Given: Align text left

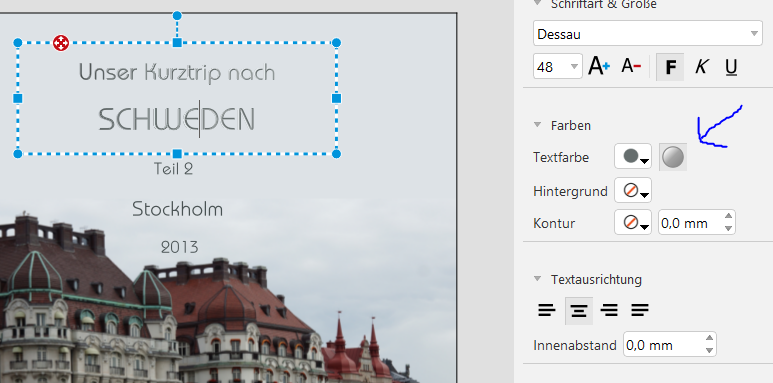Looking at the screenshot, I should [x=547, y=311].
